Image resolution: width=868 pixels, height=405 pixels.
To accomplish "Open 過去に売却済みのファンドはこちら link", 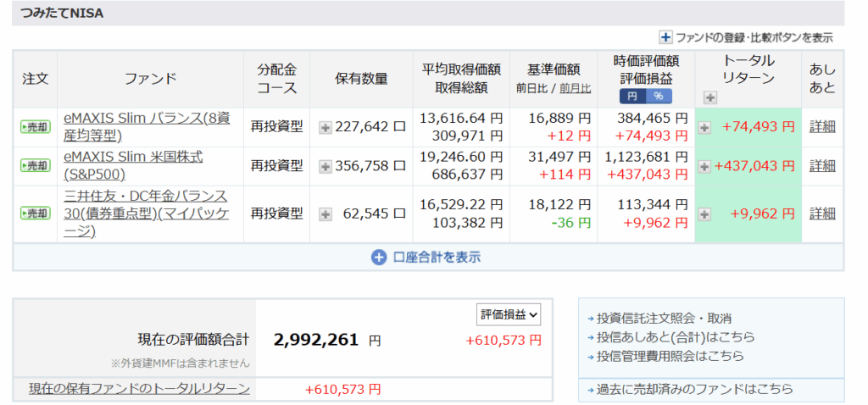I will [693, 390].
